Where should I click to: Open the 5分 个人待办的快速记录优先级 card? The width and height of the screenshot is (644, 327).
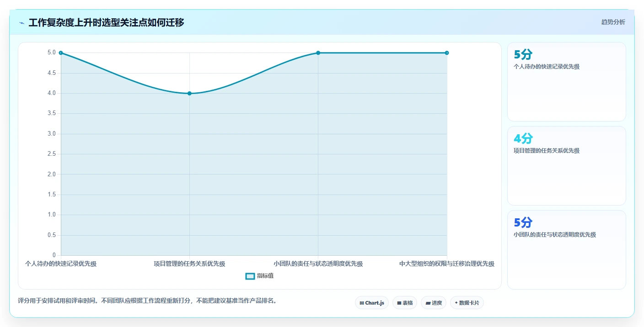567,82
